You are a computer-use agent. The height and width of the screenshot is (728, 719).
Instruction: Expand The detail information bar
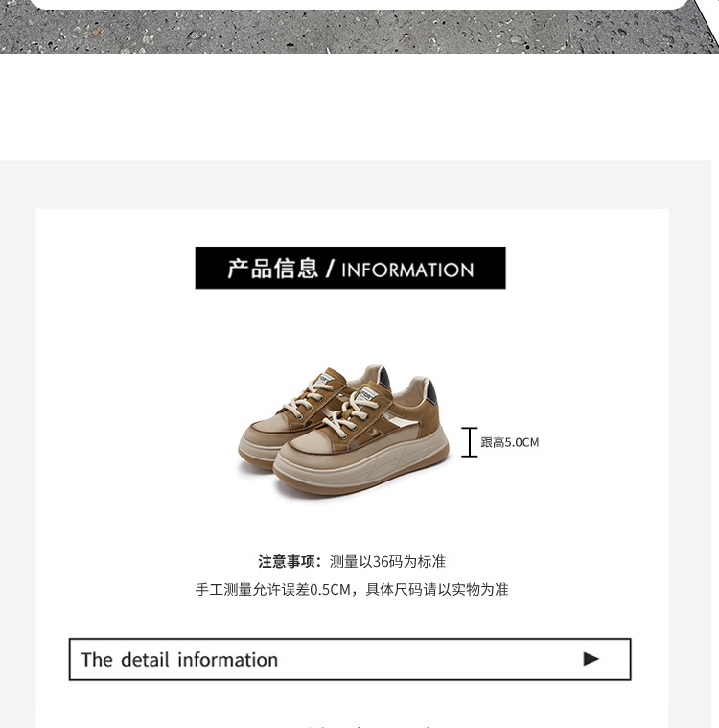(x=350, y=659)
